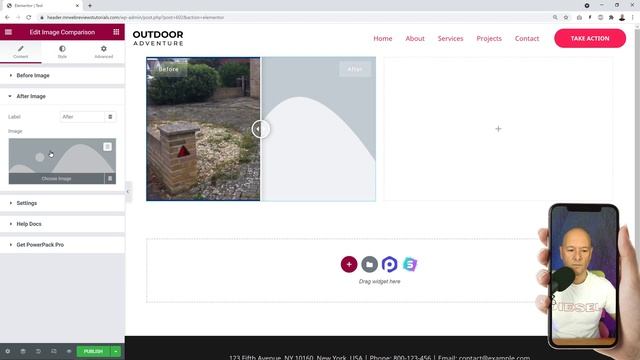The height and width of the screenshot is (360, 640).
Task: Open the browser extensions puzzle icon
Action: click(611, 18)
